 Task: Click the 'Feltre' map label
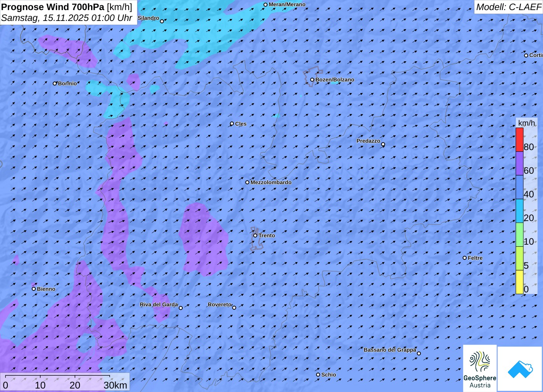tap(475, 258)
